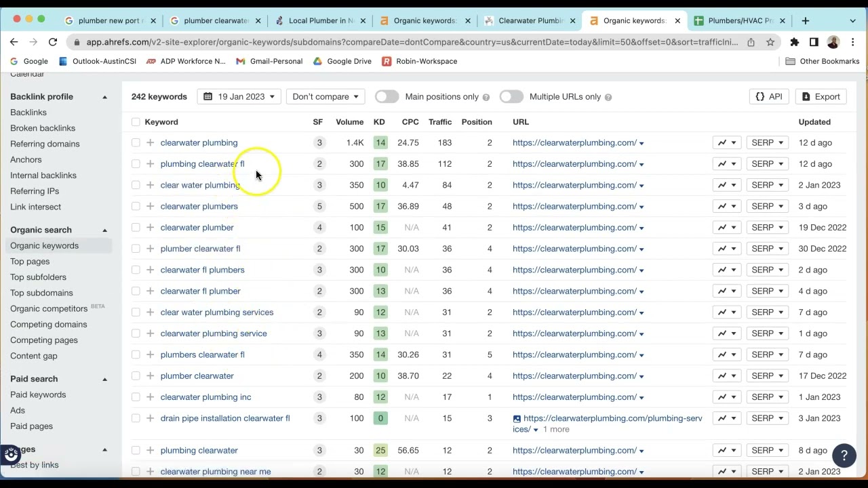The image size is (868, 488).
Task: Open position history chart for plumber clearwater
Action: (726, 375)
